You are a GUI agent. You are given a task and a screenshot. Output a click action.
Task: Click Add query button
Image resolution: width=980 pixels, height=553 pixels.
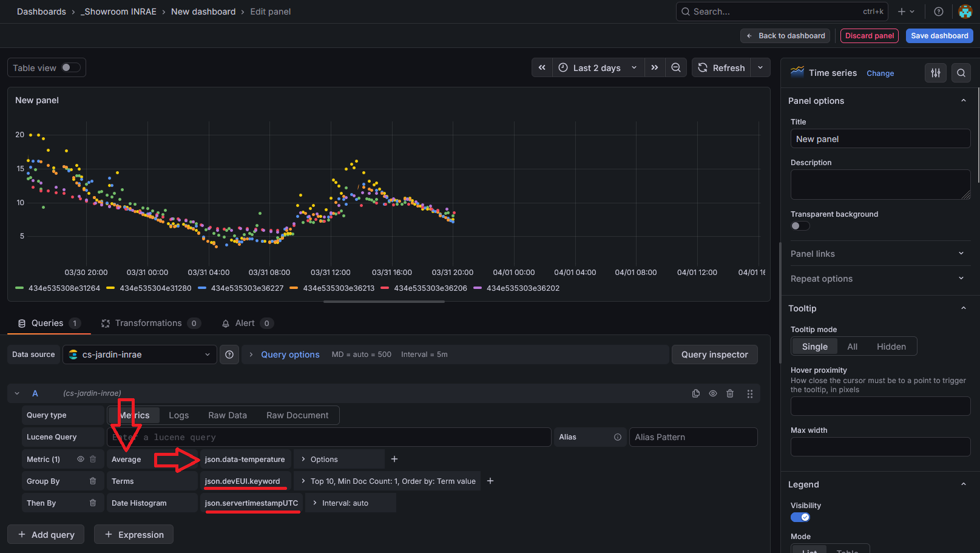46,534
